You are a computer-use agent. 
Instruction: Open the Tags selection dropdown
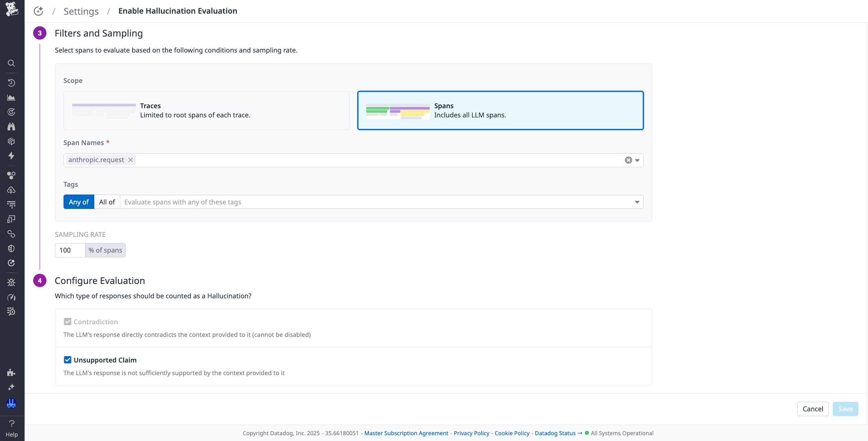tap(636, 202)
